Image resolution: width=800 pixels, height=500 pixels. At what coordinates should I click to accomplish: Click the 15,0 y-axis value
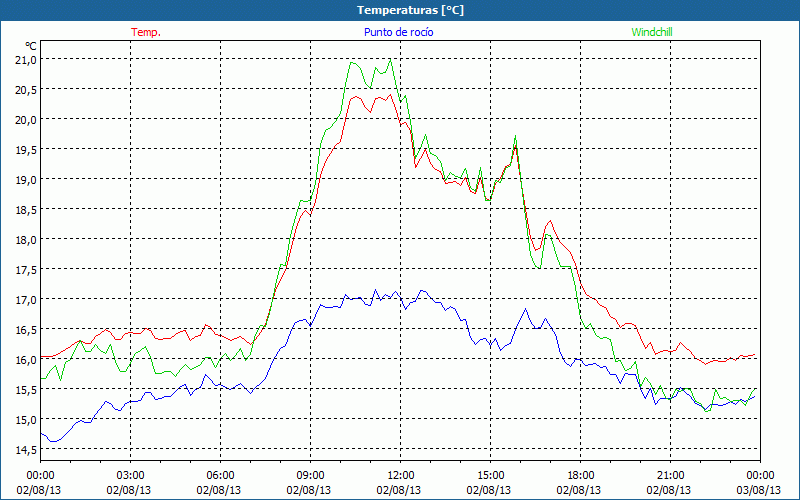click(26, 419)
